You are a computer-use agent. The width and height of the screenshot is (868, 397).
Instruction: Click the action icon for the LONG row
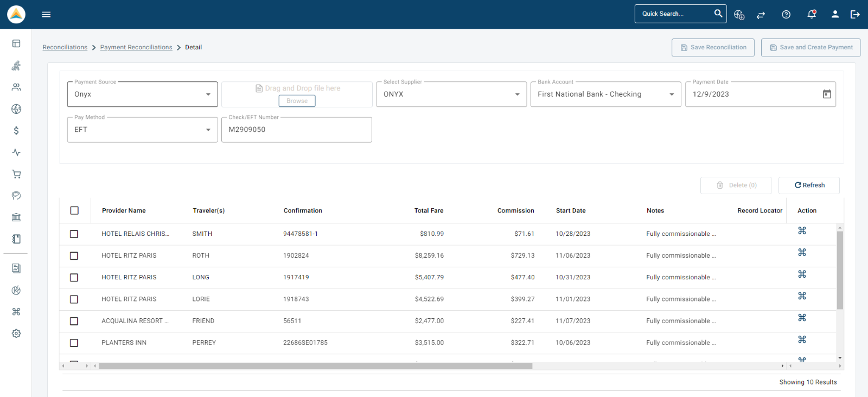[x=802, y=274]
